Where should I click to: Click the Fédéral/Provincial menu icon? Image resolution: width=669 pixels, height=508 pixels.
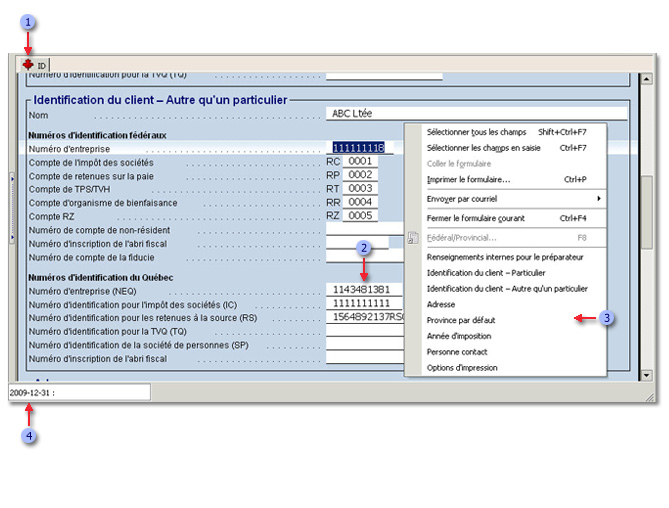[x=413, y=238]
